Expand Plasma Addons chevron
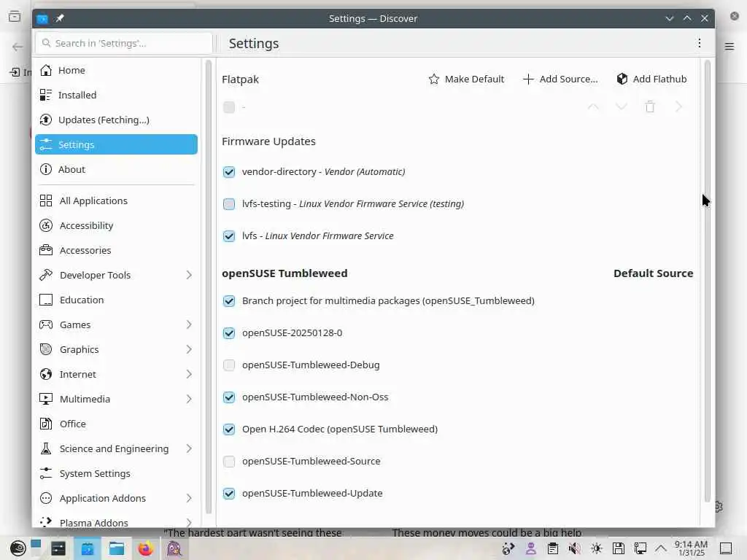Viewport: 747px width, 560px height. [x=189, y=522]
